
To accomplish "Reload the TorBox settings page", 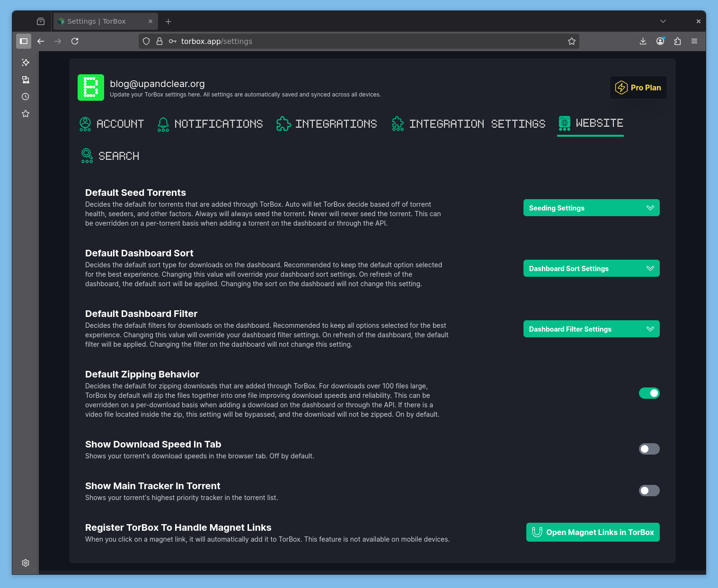I will coord(75,41).
